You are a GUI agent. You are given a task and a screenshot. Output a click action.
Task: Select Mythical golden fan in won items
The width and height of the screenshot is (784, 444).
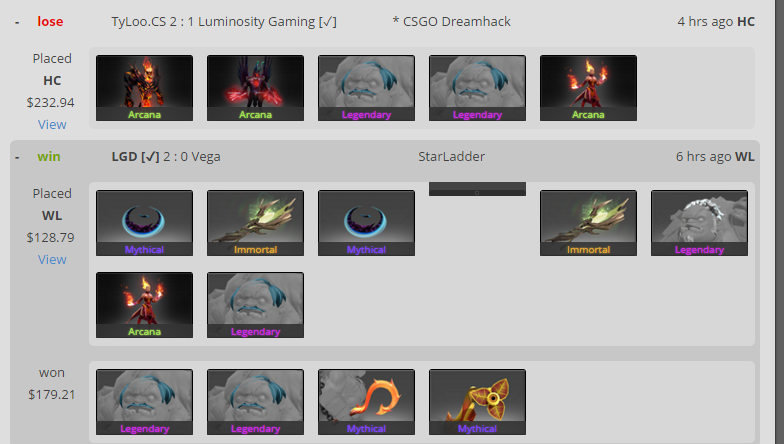478,402
